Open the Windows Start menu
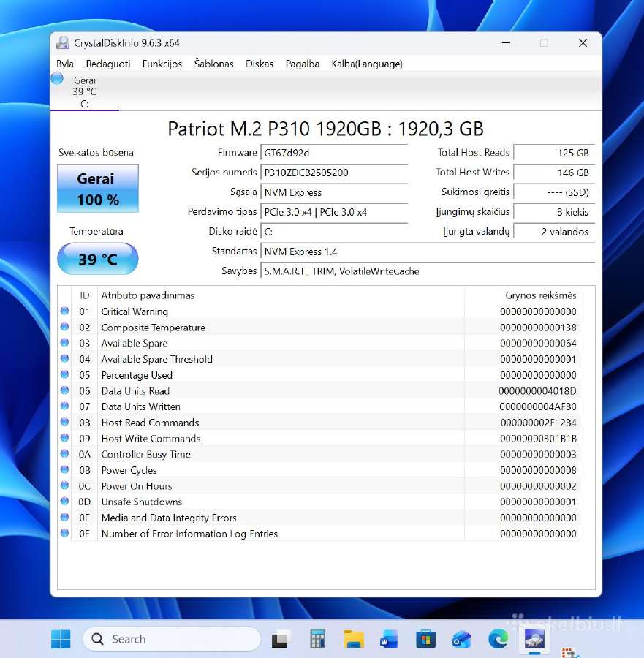This screenshot has width=644, height=658. (61, 639)
